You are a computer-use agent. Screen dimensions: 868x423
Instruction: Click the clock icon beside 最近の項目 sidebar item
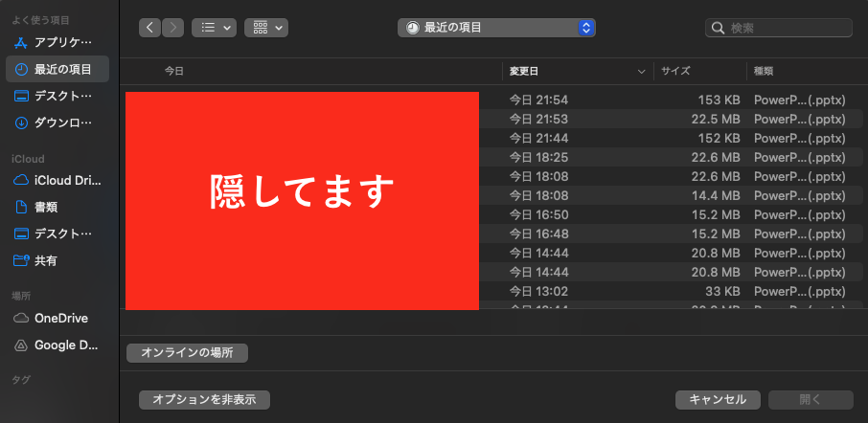pyautogui.click(x=21, y=69)
